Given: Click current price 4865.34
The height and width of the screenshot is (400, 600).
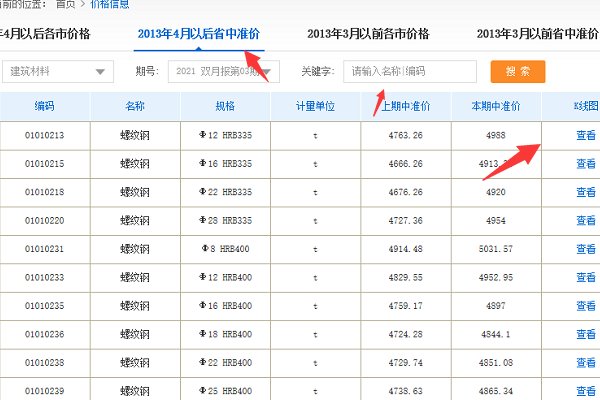Looking at the screenshot, I should click(x=496, y=391).
